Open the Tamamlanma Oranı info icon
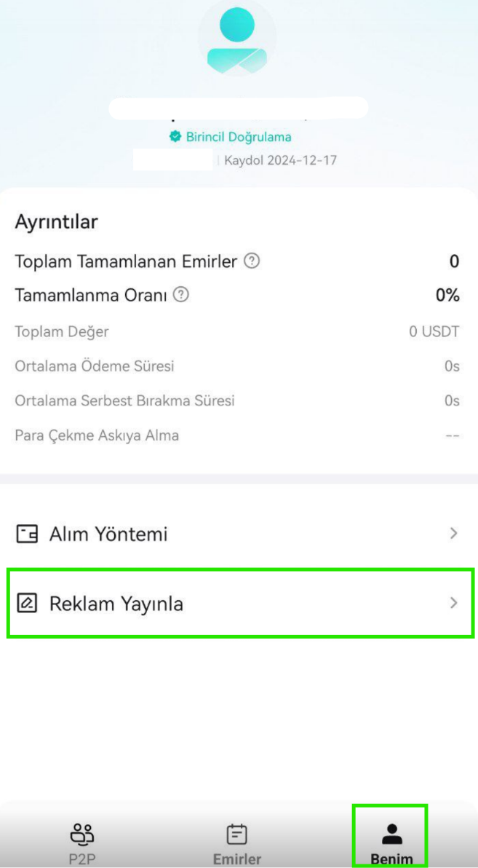Screen dimensions: 478x868 tap(180, 295)
